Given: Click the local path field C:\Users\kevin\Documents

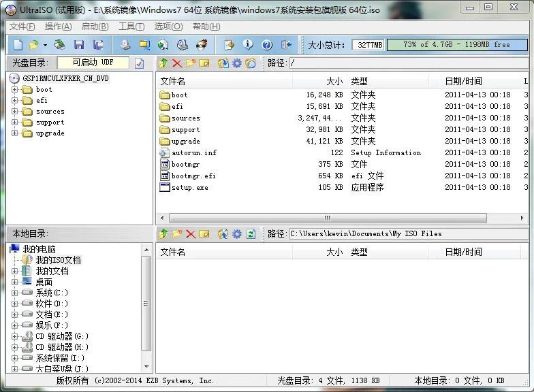Looking at the screenshot, I should pos(409,234).
